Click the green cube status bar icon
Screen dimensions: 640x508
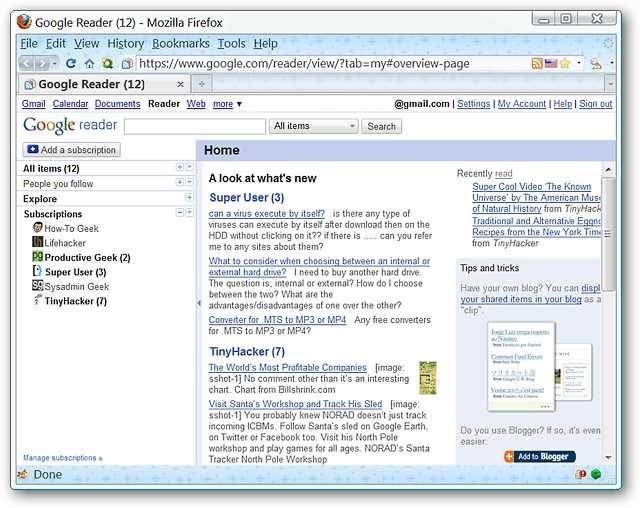coord(596,474)
